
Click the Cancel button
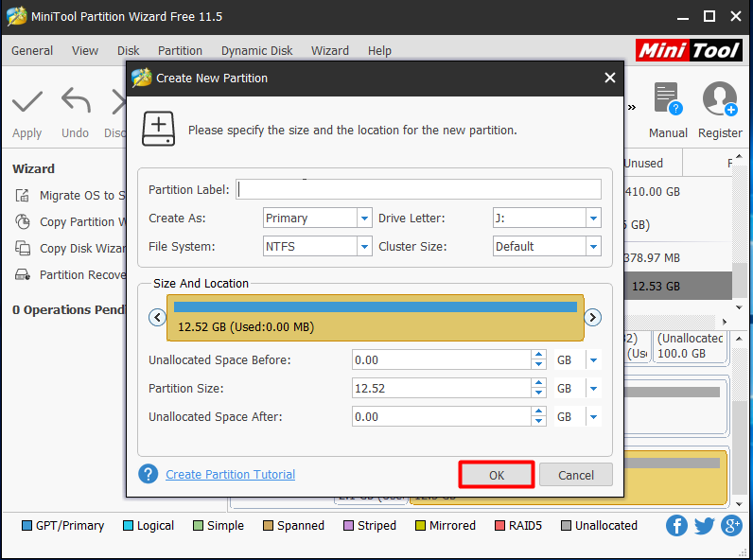coord(576,475)
